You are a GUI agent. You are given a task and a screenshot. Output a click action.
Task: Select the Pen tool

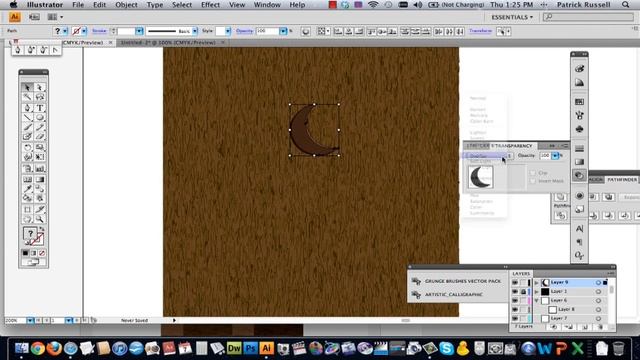27,108
